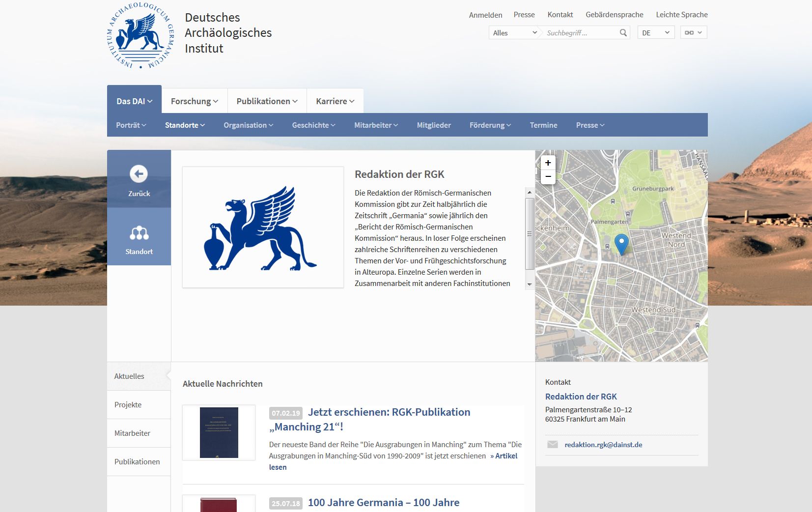The width and height of the screenshot is (812, 512).
Task: Click the blue map location pin
Action: 621,244
